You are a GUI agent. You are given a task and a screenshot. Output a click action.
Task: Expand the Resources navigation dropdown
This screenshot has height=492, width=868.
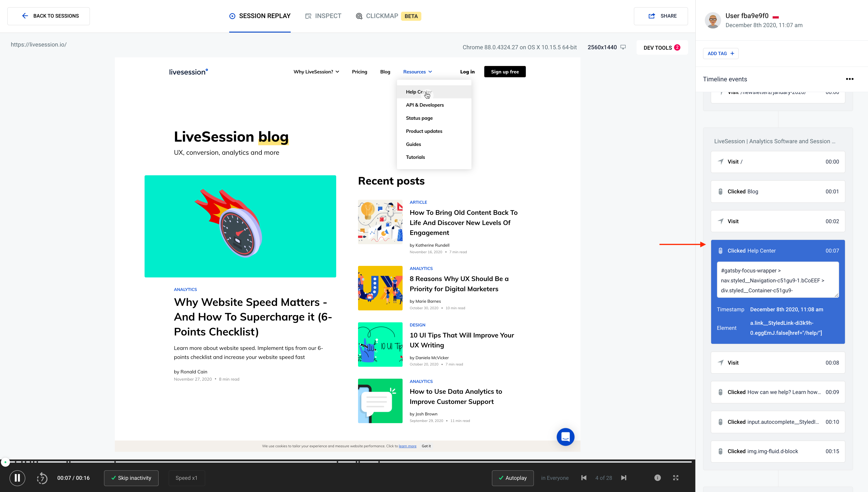click(417, 71)
